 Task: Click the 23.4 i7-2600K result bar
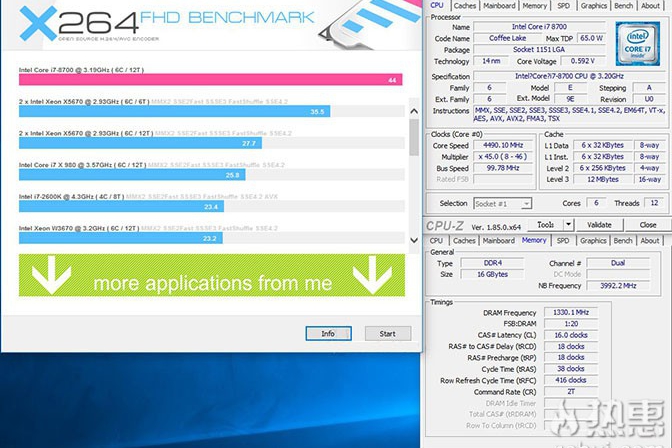tap(121, 207)
